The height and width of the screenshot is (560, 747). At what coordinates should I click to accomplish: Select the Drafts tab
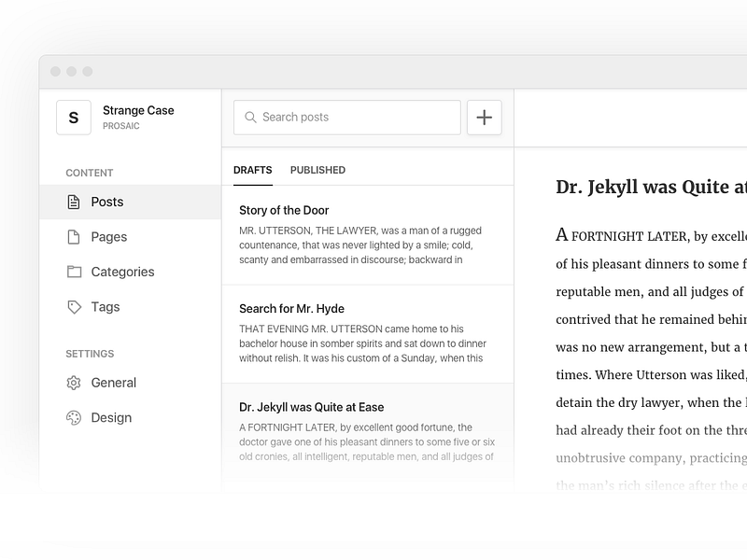click(253, 170)
